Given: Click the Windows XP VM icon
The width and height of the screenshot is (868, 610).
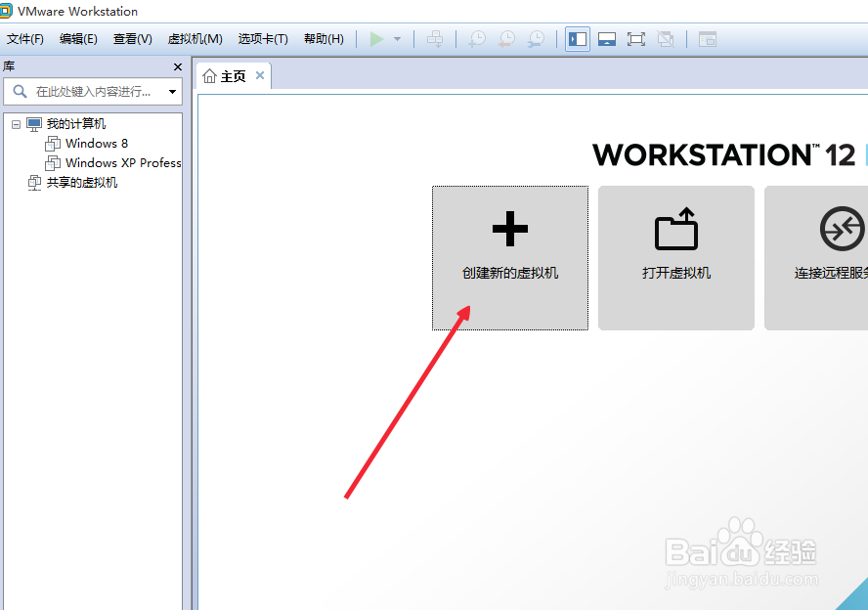Looking at the screenshot, I should [x=53, y=162].
